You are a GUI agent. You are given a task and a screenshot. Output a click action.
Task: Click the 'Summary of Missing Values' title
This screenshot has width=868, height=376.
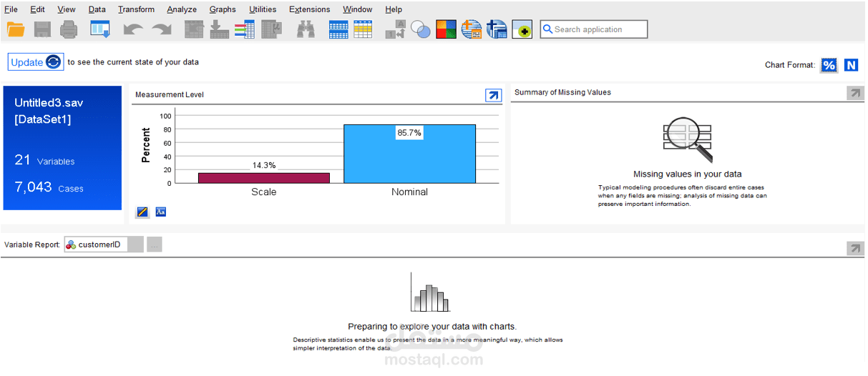(562, 92)
